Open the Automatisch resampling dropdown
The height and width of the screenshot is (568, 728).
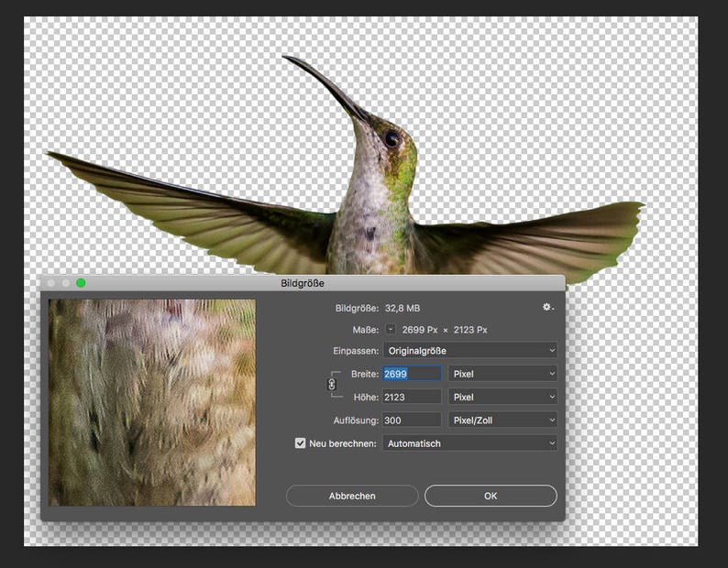(x=469, y=443)
